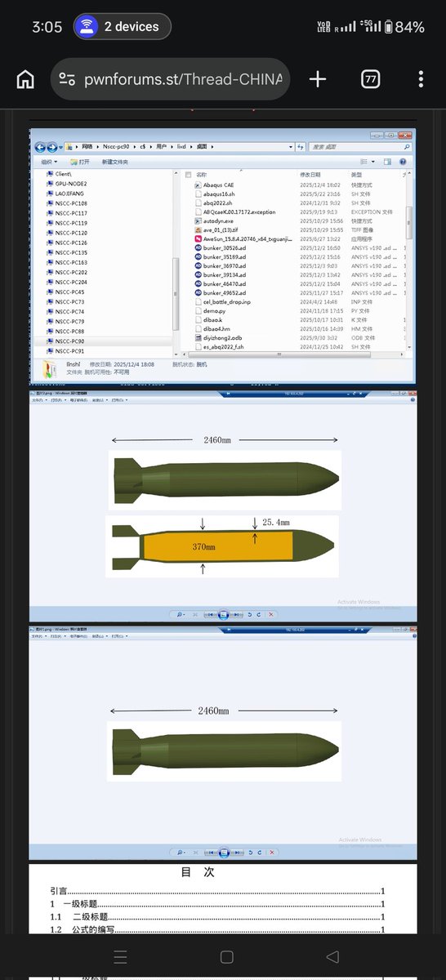Click Explorer forward arrow in first image
The width and height of the screenshot is (446, 980).
point(52,147)
